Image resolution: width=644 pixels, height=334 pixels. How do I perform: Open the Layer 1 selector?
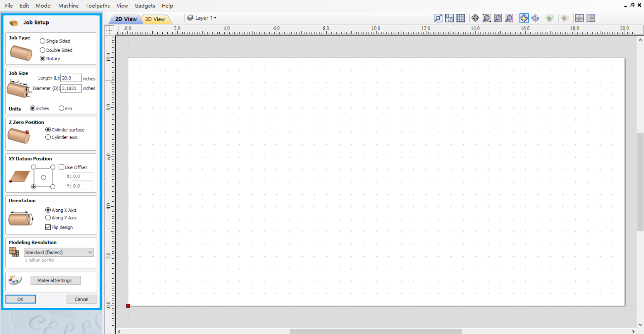[x=202, y=18]
